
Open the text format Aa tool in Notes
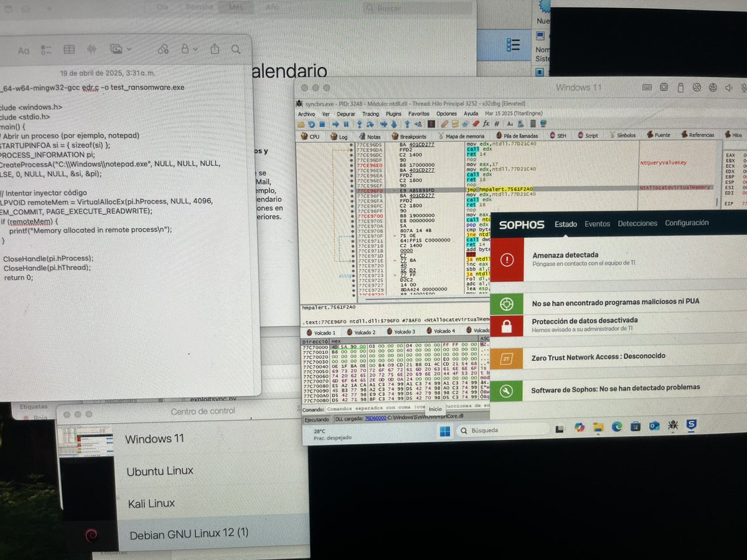[x=23, y=50]
